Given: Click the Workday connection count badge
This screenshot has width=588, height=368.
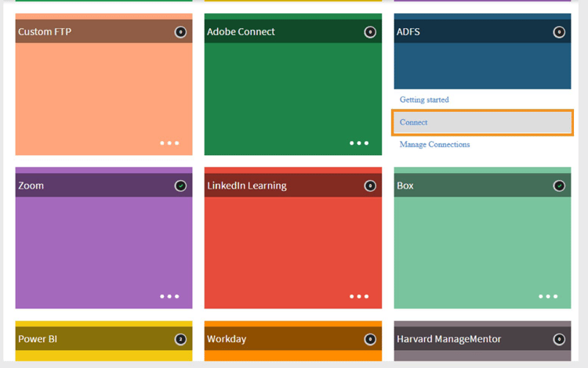Looking at the screenshot, I should tap(370, 339).
